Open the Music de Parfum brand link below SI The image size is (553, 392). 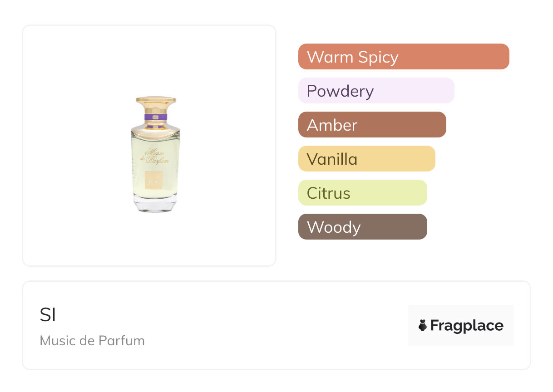92,340
